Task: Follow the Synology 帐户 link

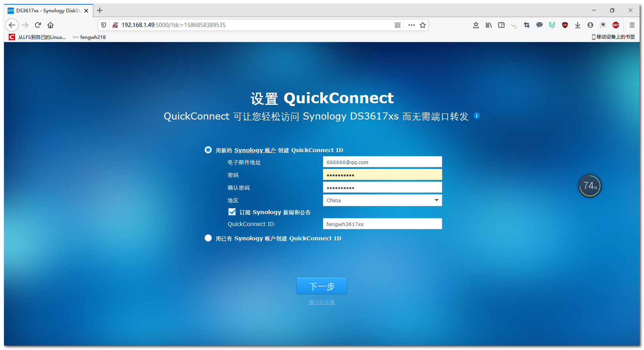Action: coord(255,150)
